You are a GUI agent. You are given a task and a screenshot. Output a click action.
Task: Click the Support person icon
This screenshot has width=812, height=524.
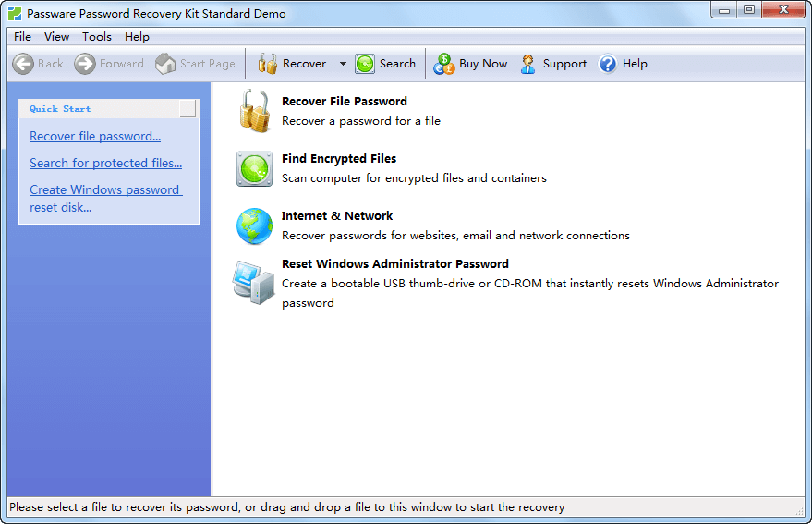click(527, 64)
